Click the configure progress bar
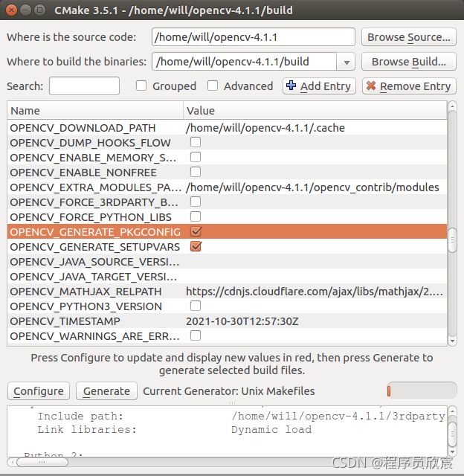The image size is (464, 476). 422,390
